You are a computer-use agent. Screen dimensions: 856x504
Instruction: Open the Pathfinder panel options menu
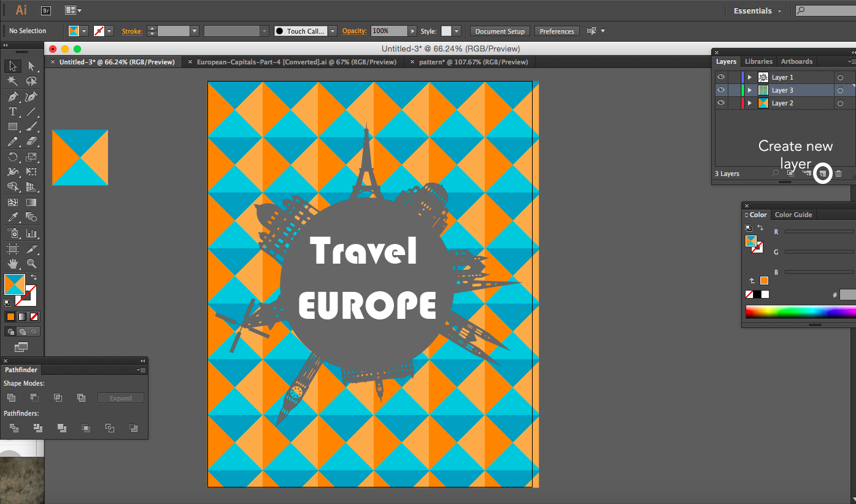tap(142, 370)
